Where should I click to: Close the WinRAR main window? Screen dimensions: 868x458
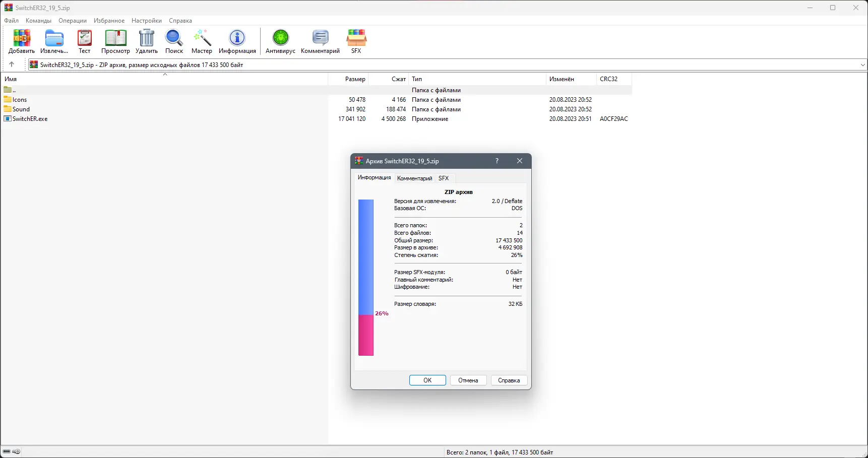[856, 8]
